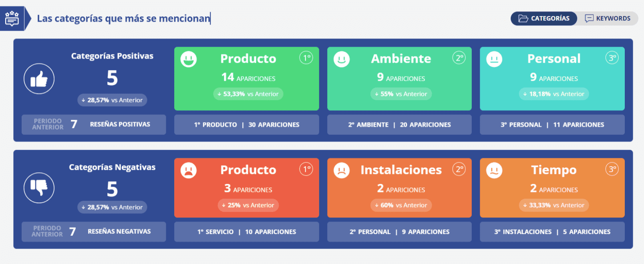Click the happy face icon on the Ambiente card
Screen dimensions: 644x264
(x=342, y=58)
